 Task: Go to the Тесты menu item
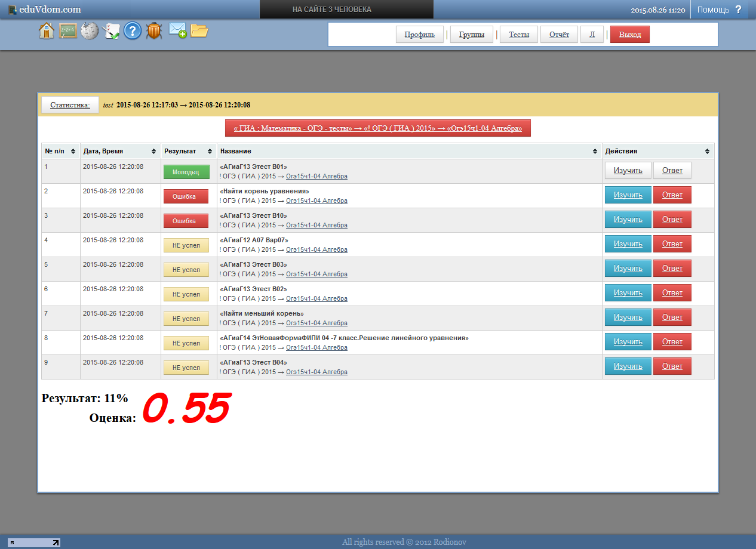(x=518, y=35)
